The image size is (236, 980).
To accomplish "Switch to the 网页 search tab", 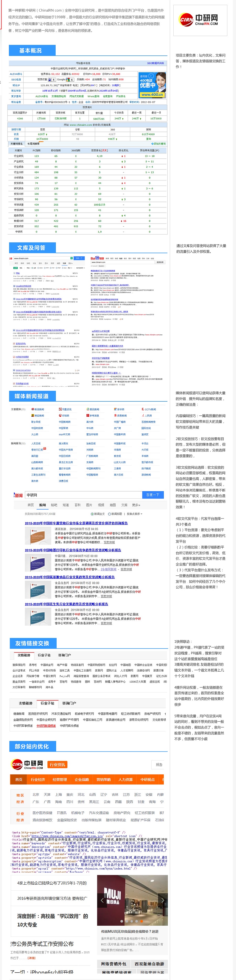I will (31, 505).
